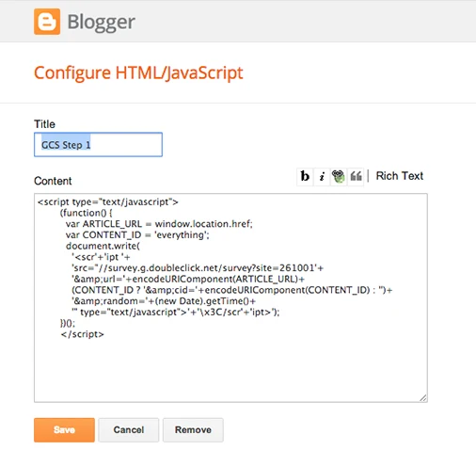Grab the textarea resize handle corner
Image resolution: width=476 pixels, height=450 pixels.
423,397
